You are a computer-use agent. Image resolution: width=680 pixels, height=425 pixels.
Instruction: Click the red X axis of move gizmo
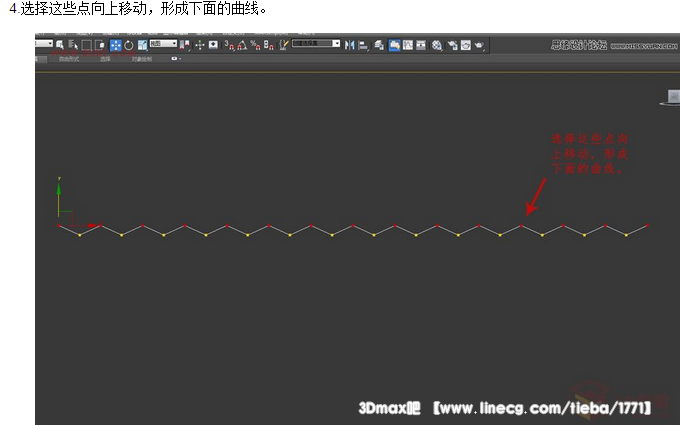coord(83,226)
